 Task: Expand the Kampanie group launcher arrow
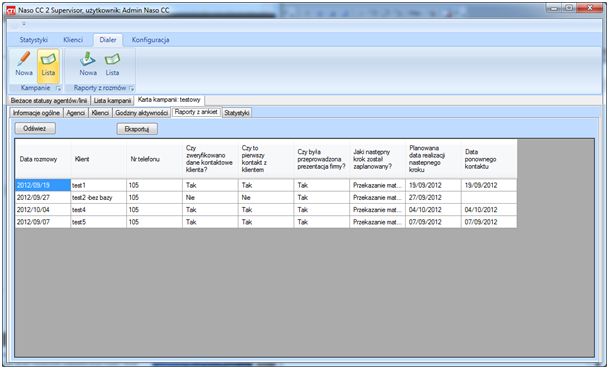coord(58,89)
